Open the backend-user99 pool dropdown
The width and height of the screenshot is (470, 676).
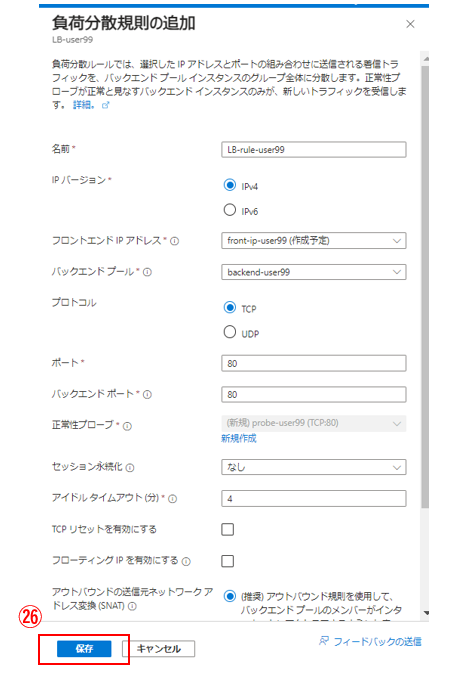point(313,272)
